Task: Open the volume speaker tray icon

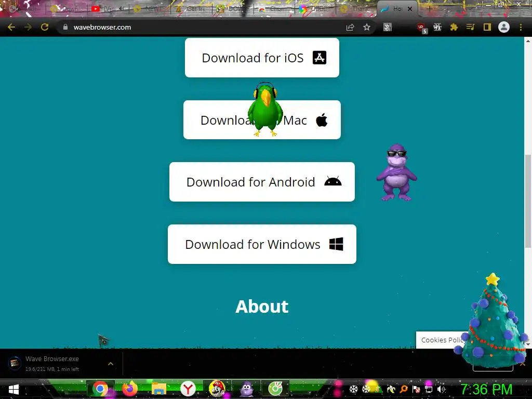Action: coord(441,389)
